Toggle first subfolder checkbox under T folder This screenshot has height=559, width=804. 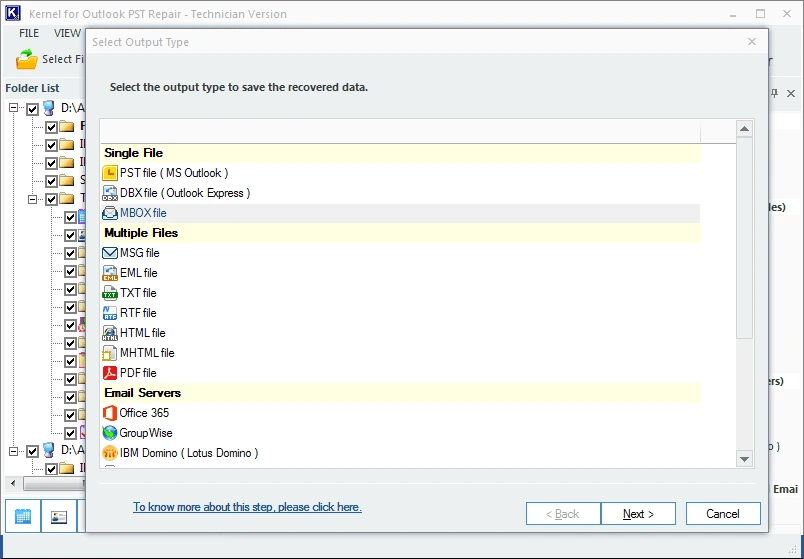coord(70,217)
